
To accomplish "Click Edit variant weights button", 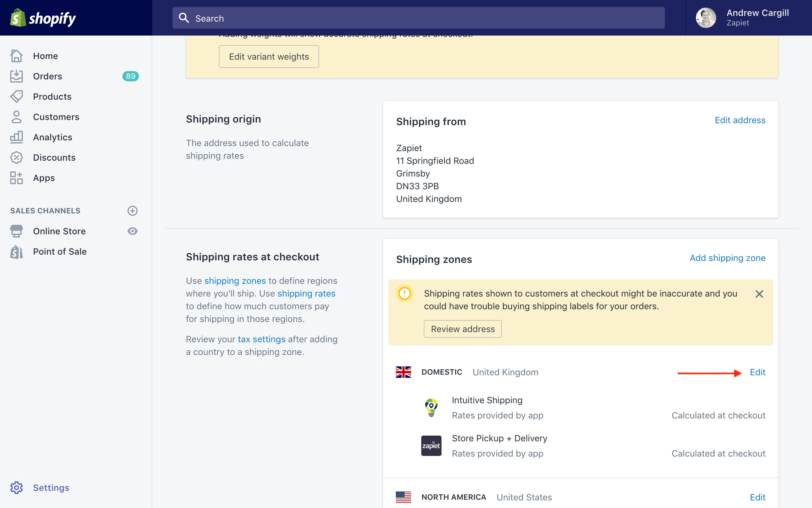I will [269, 57].
